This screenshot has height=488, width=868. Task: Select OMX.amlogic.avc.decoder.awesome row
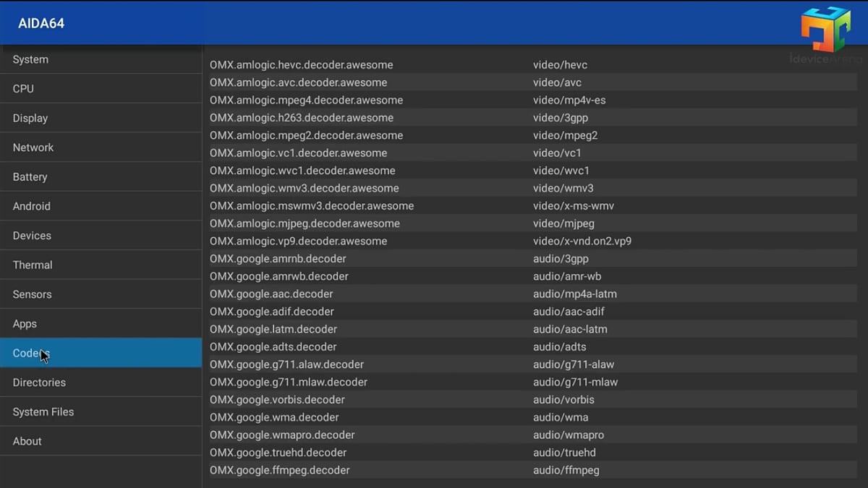click(x=533, y=82)
